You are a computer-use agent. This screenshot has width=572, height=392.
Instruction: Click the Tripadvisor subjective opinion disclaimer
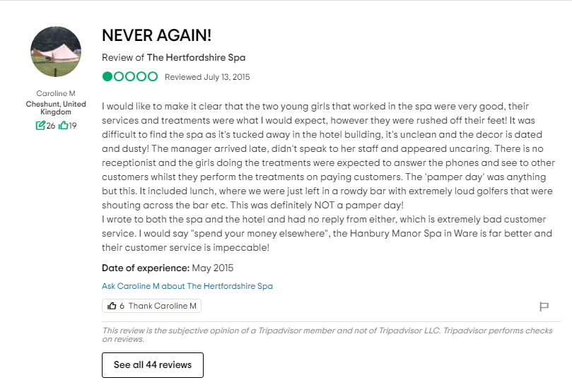click(327, 335)
